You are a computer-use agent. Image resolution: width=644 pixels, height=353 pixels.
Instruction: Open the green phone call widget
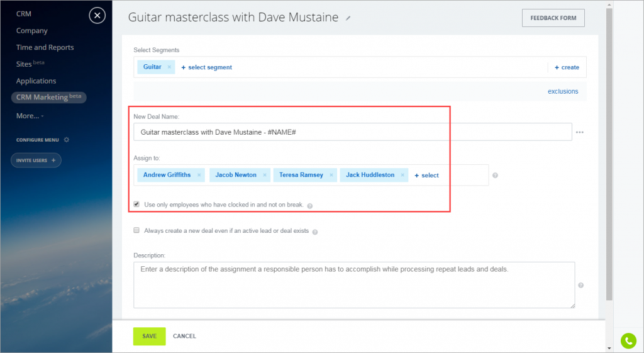pos(628,340)
